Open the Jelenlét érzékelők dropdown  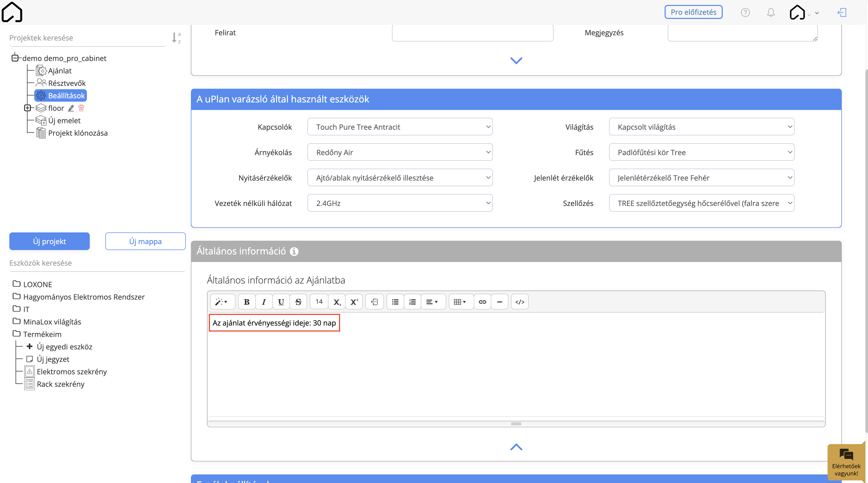coord(701,177)
